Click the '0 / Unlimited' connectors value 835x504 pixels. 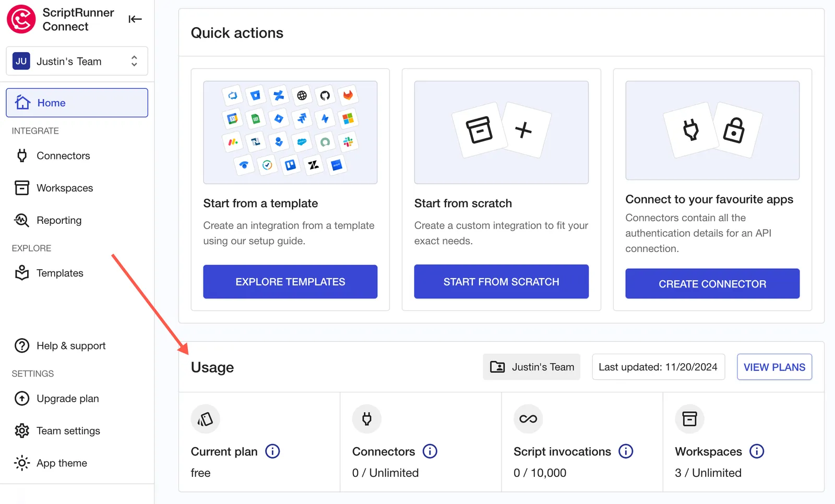(x=385, y=473)
